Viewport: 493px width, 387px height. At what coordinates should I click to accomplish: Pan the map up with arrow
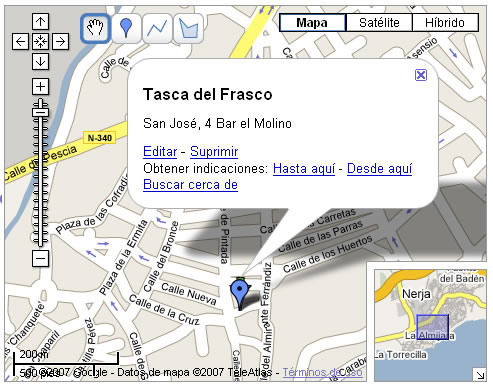point(40,22)
